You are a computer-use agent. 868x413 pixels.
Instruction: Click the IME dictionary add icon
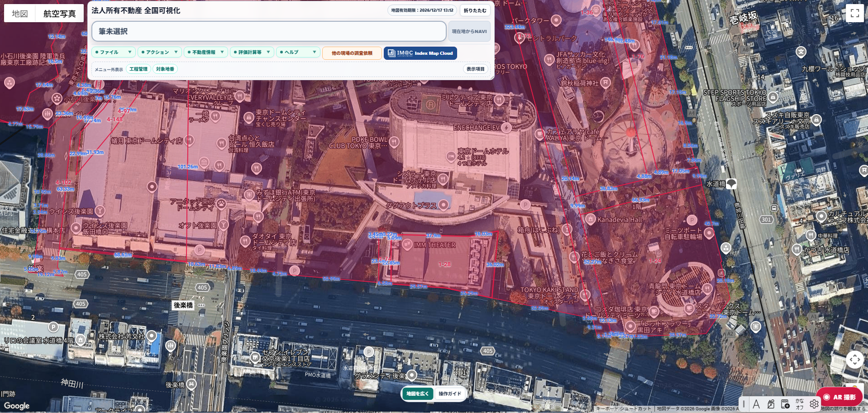[x=785, y=404]
